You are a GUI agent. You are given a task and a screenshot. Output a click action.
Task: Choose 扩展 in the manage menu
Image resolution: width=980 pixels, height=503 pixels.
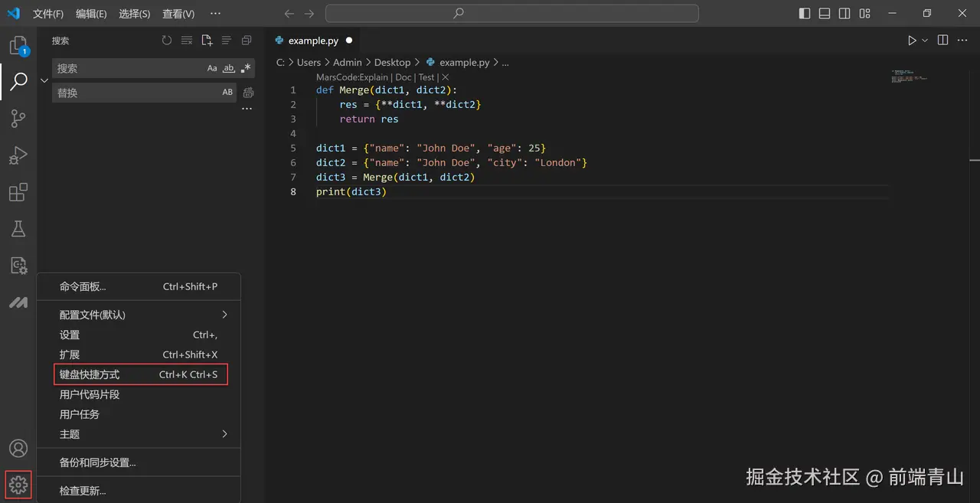point(139,354)
